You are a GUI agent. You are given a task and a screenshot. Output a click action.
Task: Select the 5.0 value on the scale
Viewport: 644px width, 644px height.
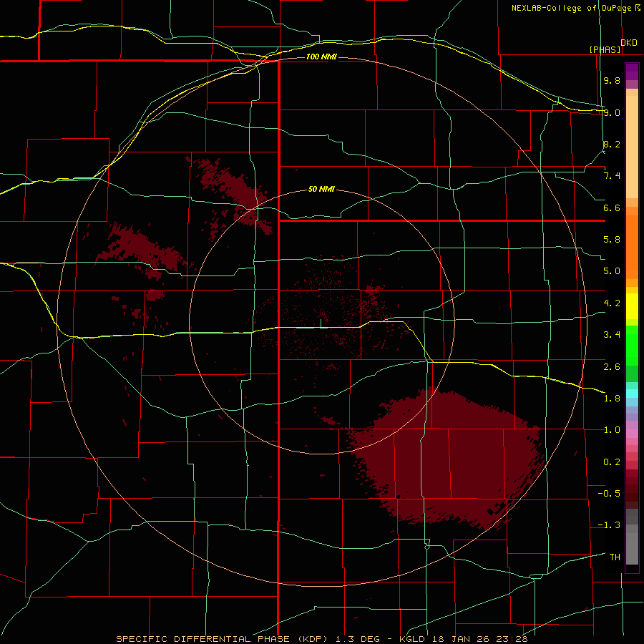612,271
